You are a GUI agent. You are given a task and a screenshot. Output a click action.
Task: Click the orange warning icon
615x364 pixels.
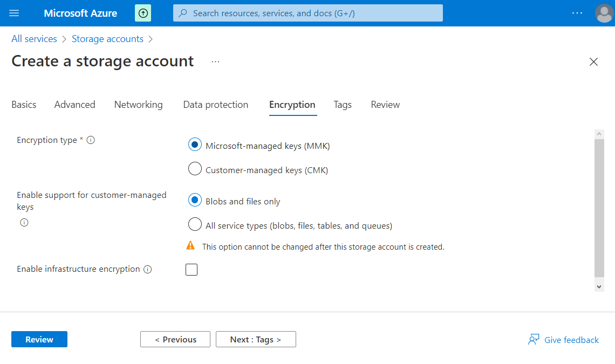pyautogui.click(x=190, y=245)
